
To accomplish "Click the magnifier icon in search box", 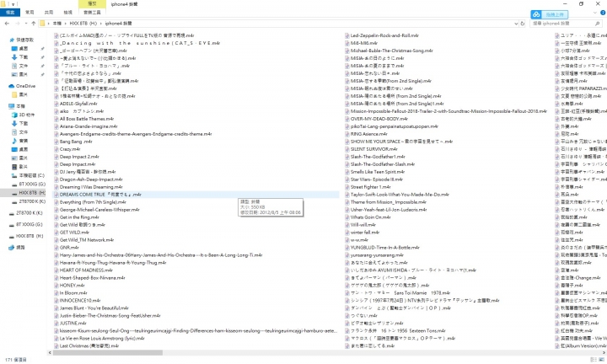I will pos(598,24).
